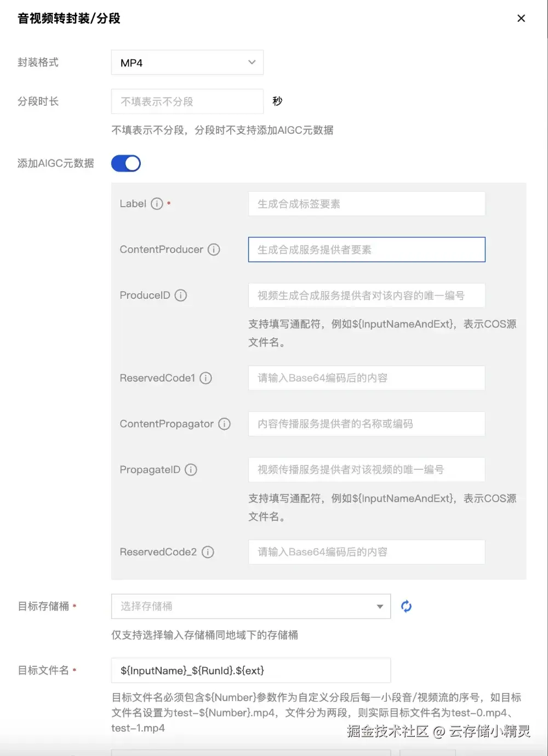
Task: Focus the Label 生成合成标签要素 input
Action: 366,204
